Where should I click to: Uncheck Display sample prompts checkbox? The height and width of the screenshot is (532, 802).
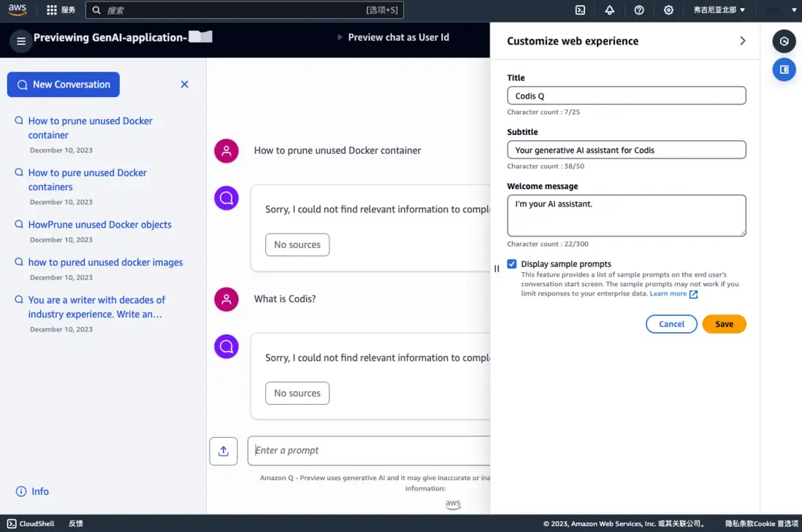pyautogui.click(x=512, y=264)
